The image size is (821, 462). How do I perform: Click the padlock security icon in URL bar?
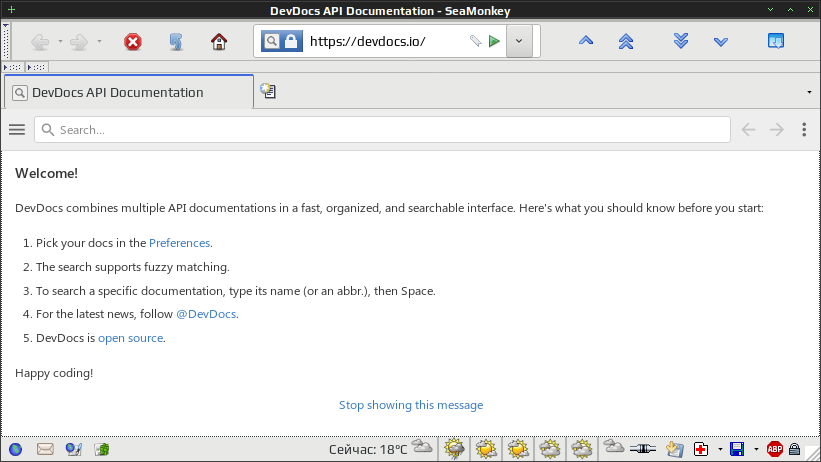click(x=291, y=41)
